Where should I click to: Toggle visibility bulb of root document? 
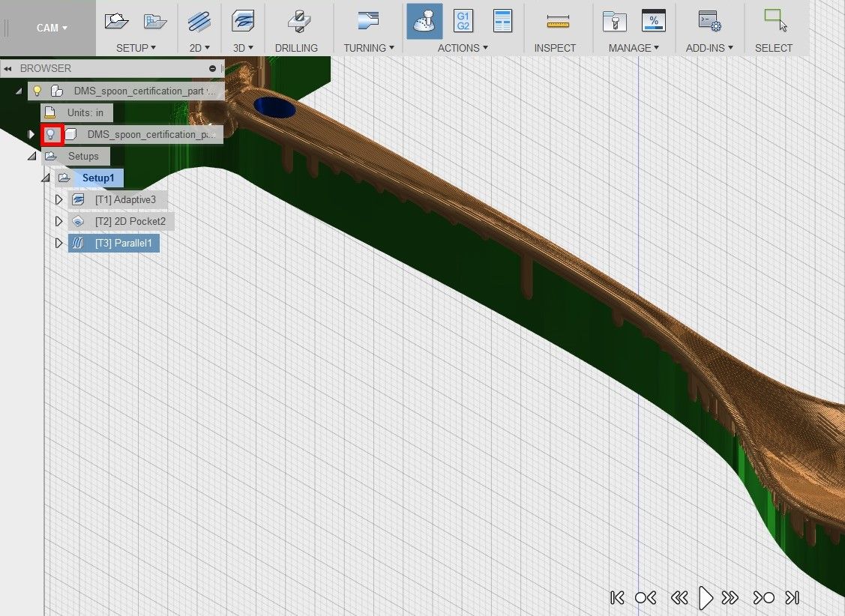(37, 91)
